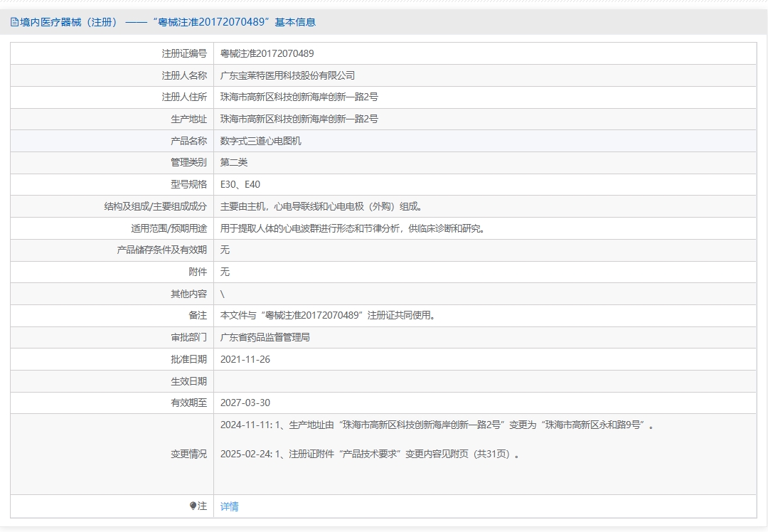Click the lightbulb icon beside 注

coord(193,506)
